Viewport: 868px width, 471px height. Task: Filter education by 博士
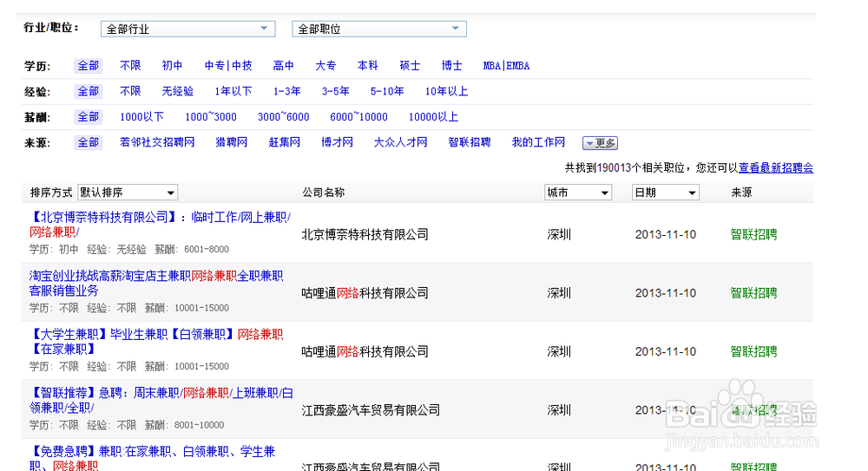click(x=451, y=66)
